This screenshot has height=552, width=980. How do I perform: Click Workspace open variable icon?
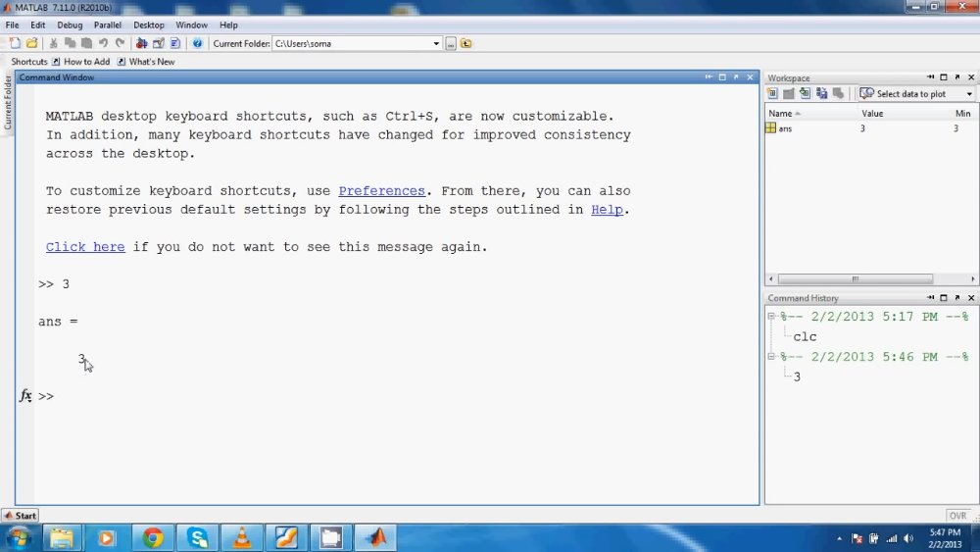pos(789,93)
